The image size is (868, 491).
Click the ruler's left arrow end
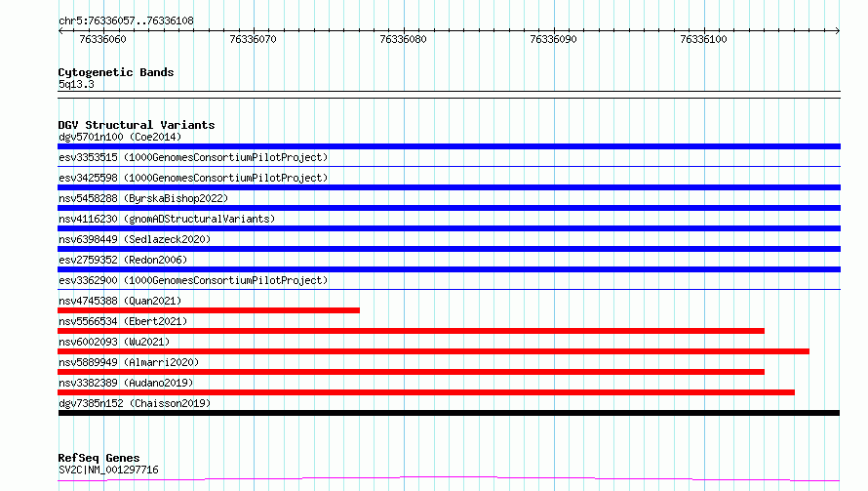pos(60,30)
